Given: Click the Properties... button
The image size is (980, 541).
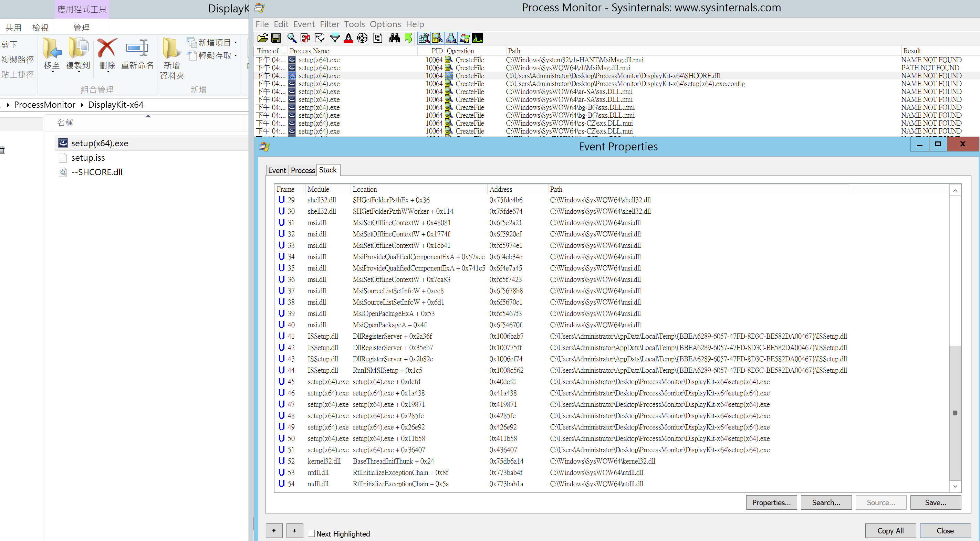Looking at the screenshot, I should tap(771, 502).
